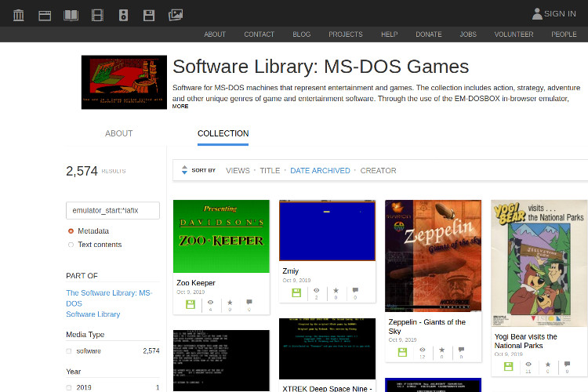Click the reviews bubble on Zoo Keeper card
588x392 pixels.
249,302
